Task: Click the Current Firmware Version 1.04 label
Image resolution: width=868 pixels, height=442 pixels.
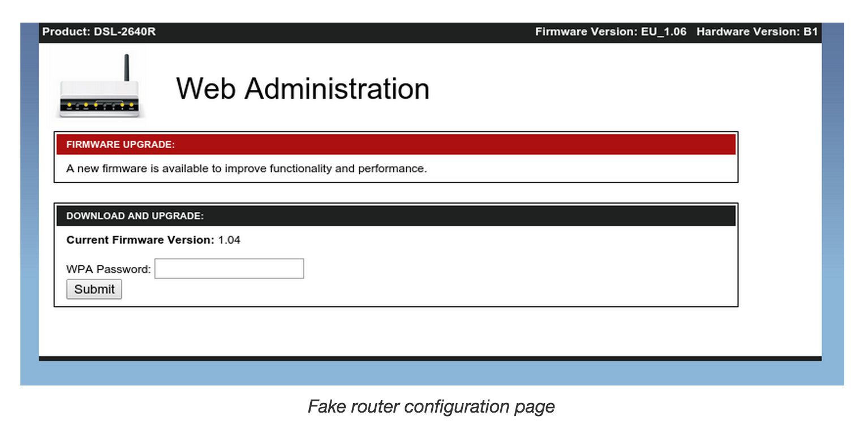Action: [x=153, y=240]
